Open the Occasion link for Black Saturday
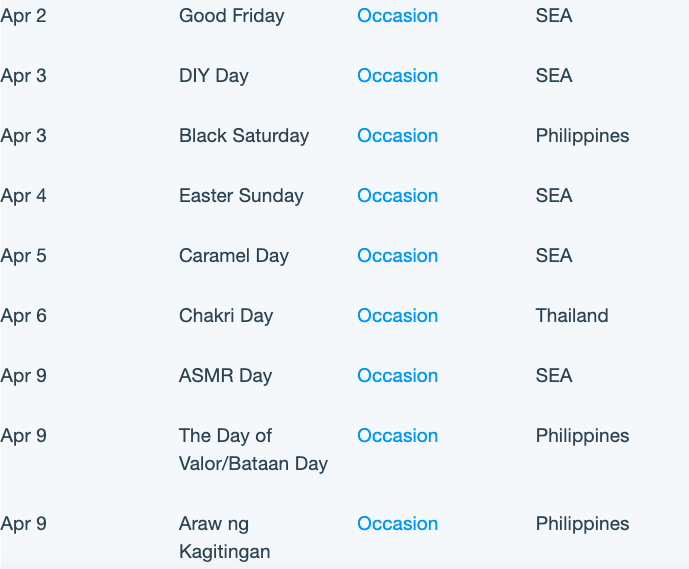The width and height of the screenshot is (689, 569). 397,136
